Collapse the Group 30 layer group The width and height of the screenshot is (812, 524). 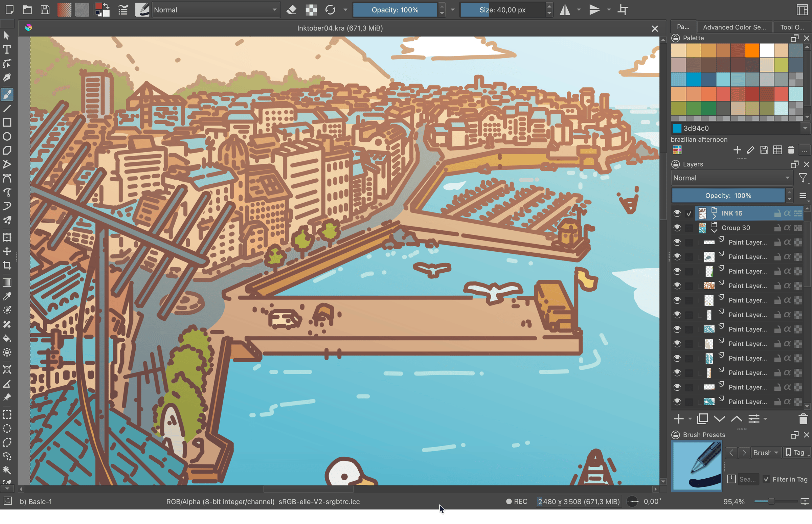pyautogui.click(x=714, y=231)
